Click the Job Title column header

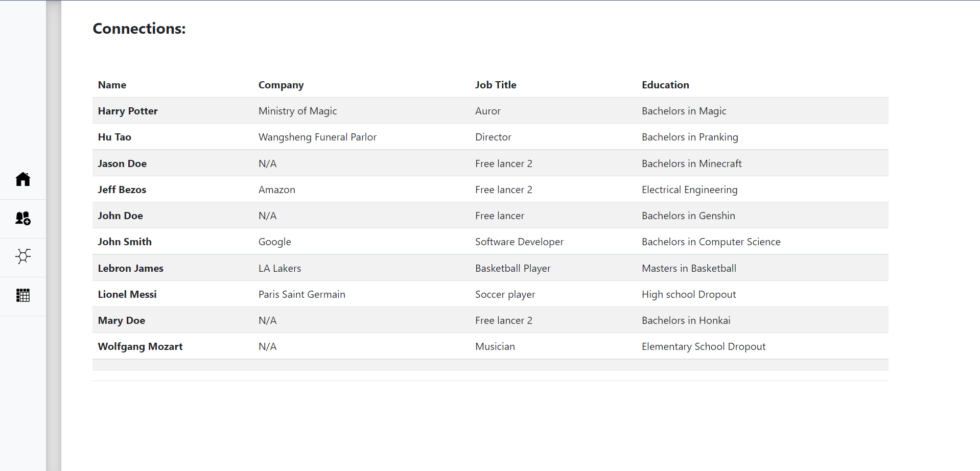click(496, 85)
